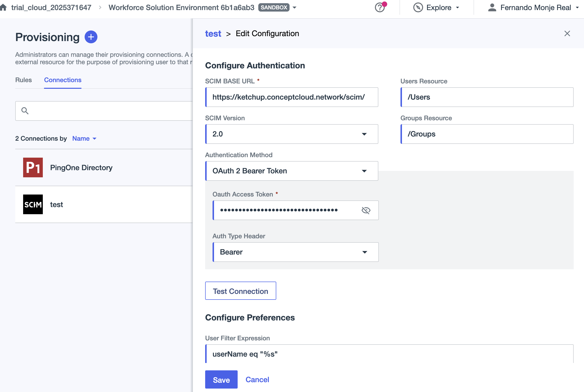Switch to the Rules tab

tap(24, 80)
